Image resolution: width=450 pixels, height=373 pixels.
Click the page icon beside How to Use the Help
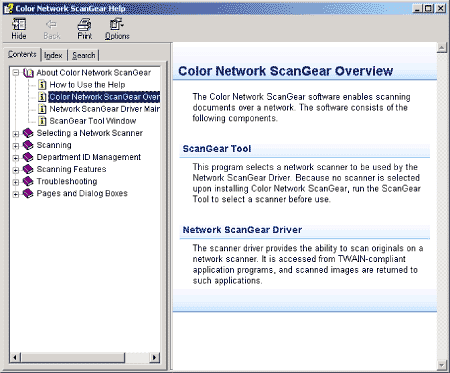pyautogui.click(x=42, y=85)
